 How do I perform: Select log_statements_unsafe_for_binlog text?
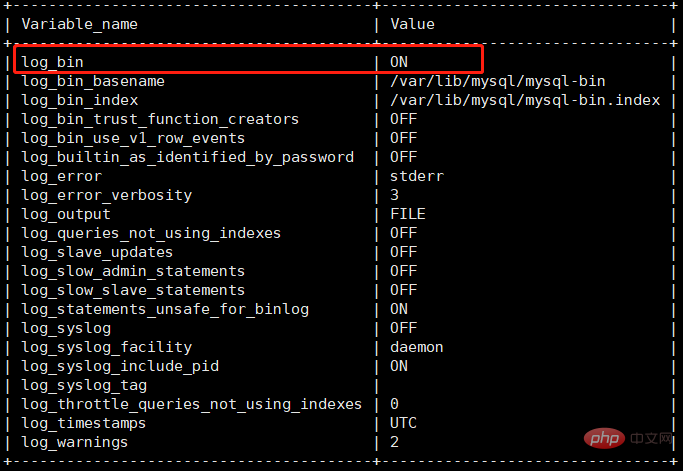click(x=165, y=310)
